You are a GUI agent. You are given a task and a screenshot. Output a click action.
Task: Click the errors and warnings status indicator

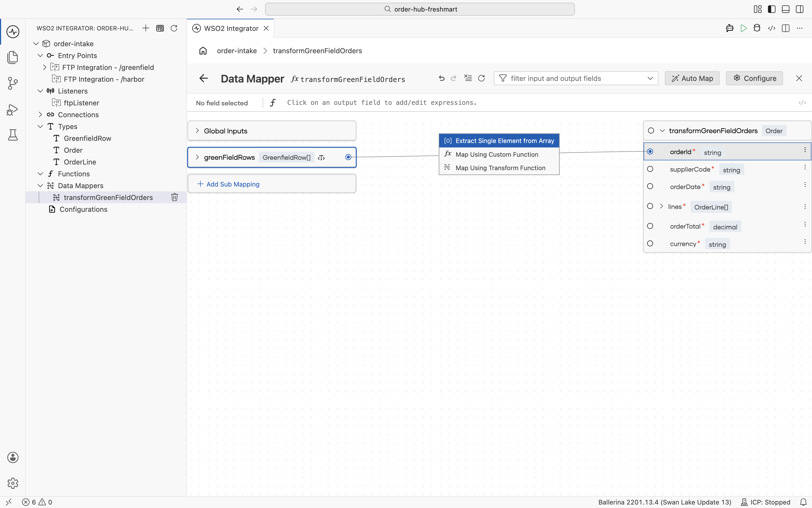(x=37, y=502)
